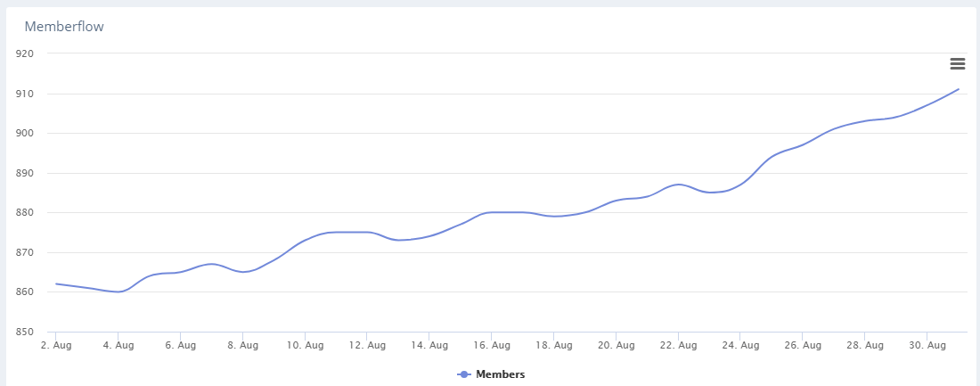
Task: Click the 2. Aug x-axis label
Action: [x=56, y=344]
